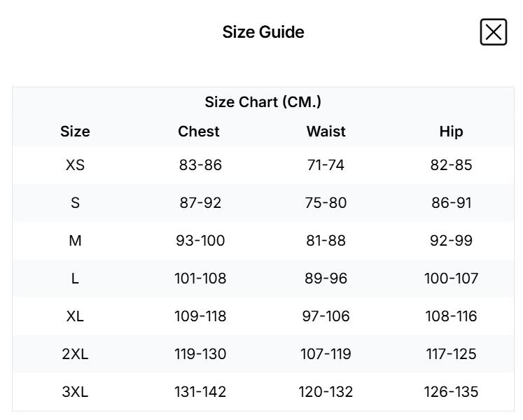
Task: Close the Size Guide dialog
Action: point(493,32)
